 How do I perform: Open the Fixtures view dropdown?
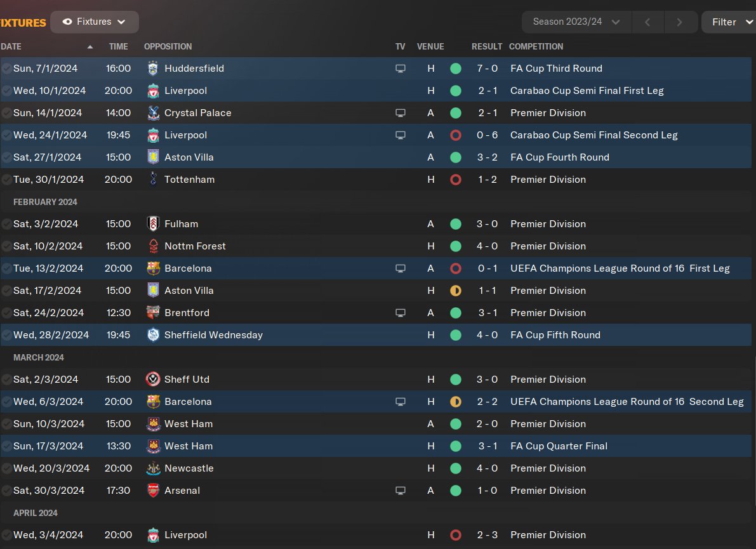coord(95,22)
